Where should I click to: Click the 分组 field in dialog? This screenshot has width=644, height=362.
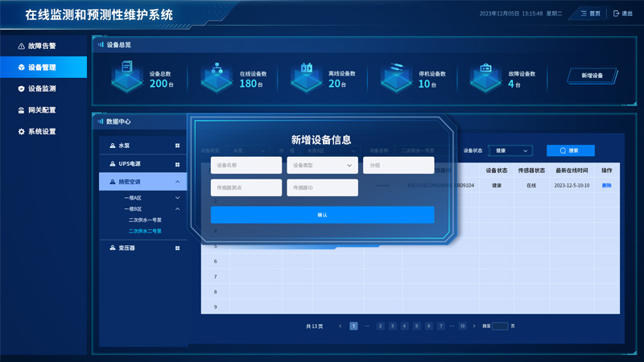click(x=398, y=165)
